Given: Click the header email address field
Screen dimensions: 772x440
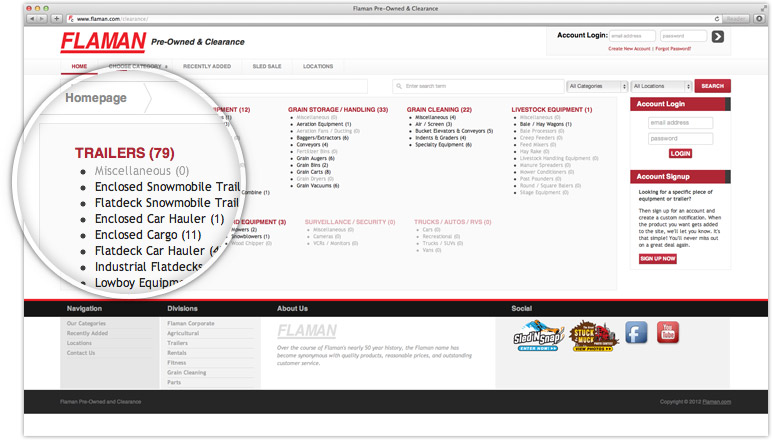Looking at the screenshot, I should pyautogui.click(x=632, y=36).
